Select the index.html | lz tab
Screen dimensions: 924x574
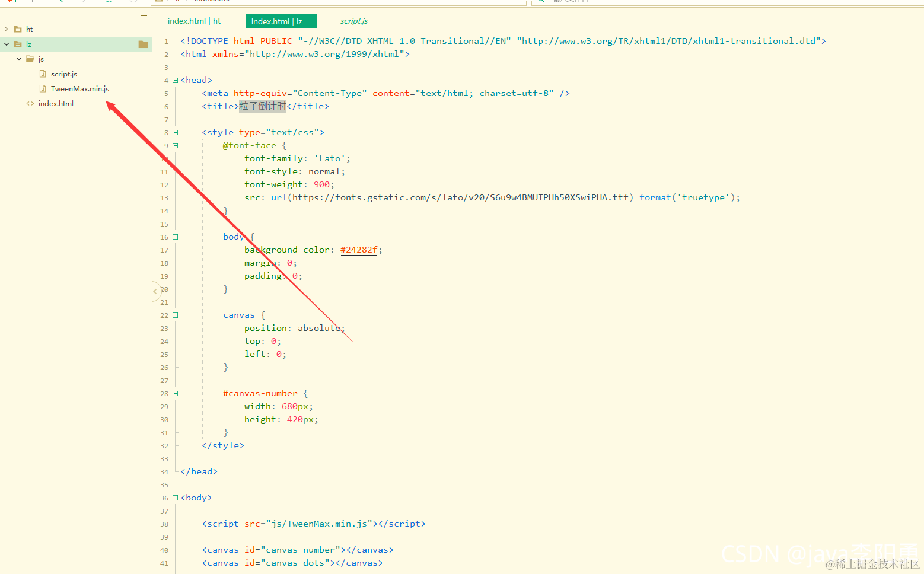(x=281, y=21)
